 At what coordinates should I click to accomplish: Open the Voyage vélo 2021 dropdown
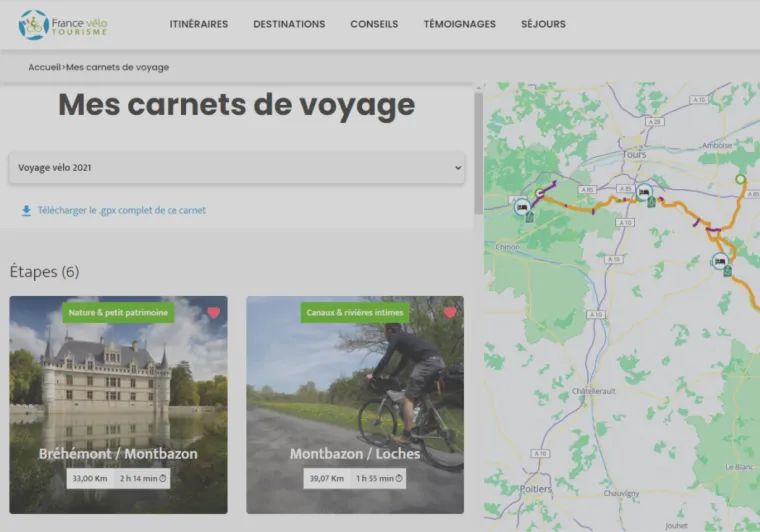pyautogui.click(x=237, y=168)
